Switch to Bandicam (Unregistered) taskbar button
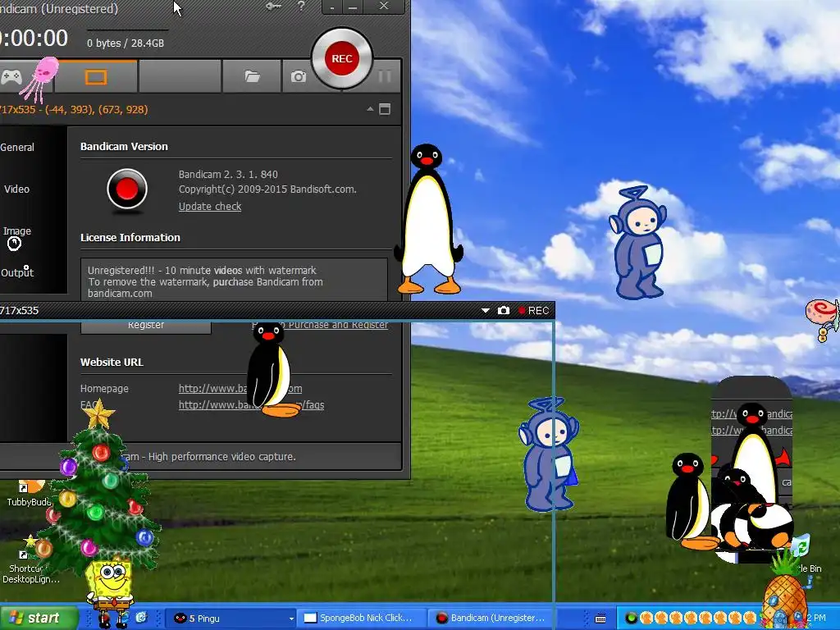The width and height of the screenshot is (840, 630). pyautogui.click(x=492, y=619)
